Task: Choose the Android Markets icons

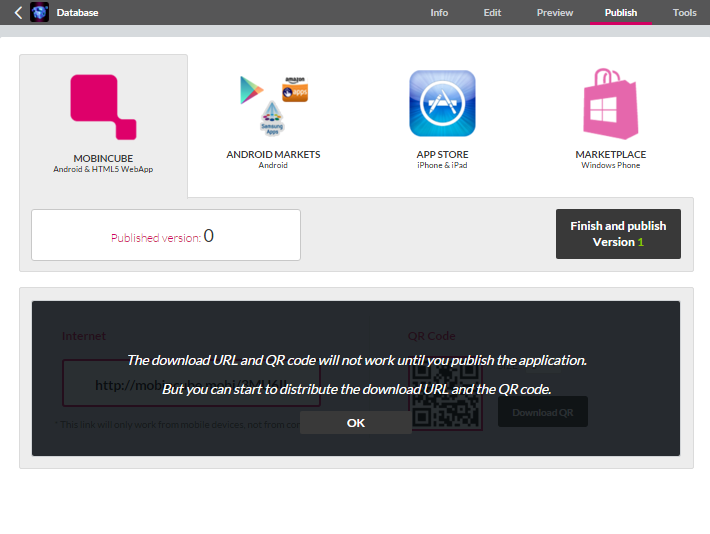Action: [273, 106]
